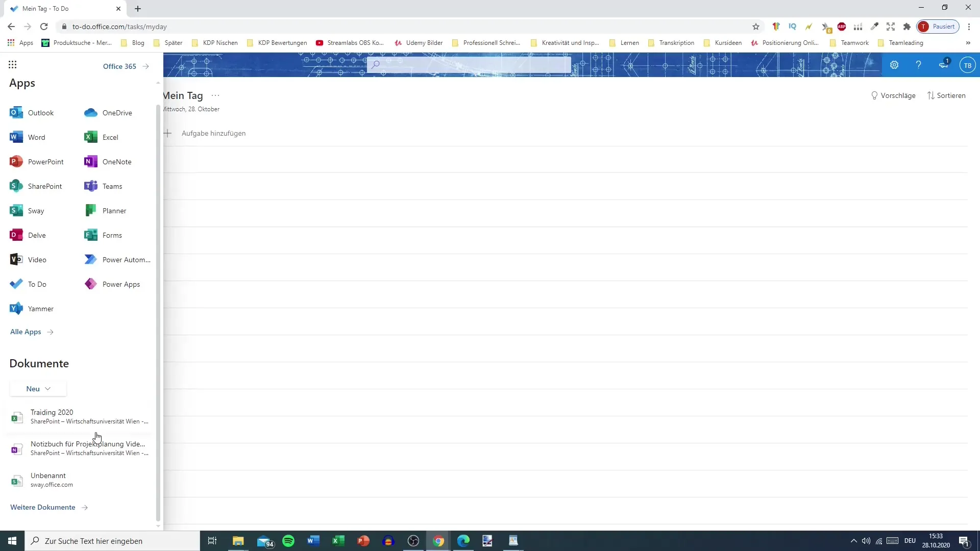Screen dimensions: 980x551
Task: Open the Windows notification center
Action: pos(964,541)
